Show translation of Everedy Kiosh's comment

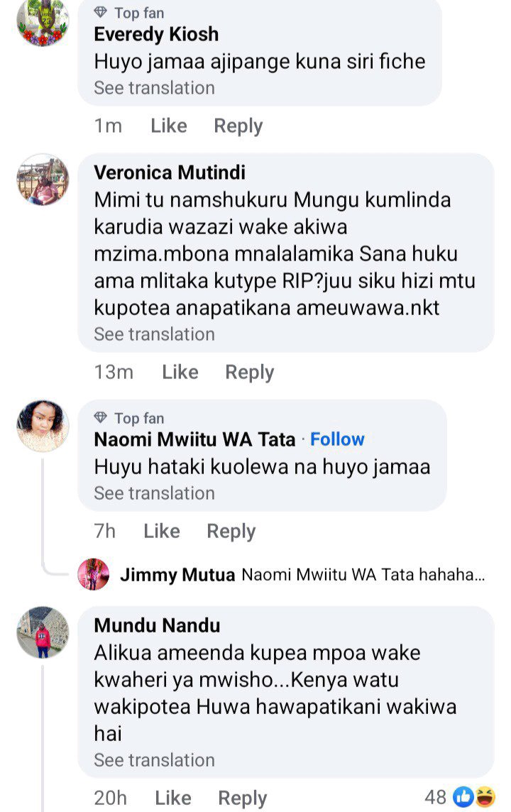point(154,88)
